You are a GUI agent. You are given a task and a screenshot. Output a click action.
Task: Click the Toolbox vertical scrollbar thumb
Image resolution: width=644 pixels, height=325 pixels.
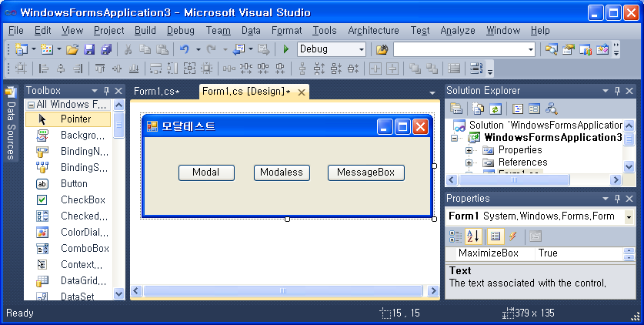[x=118, y=125]
